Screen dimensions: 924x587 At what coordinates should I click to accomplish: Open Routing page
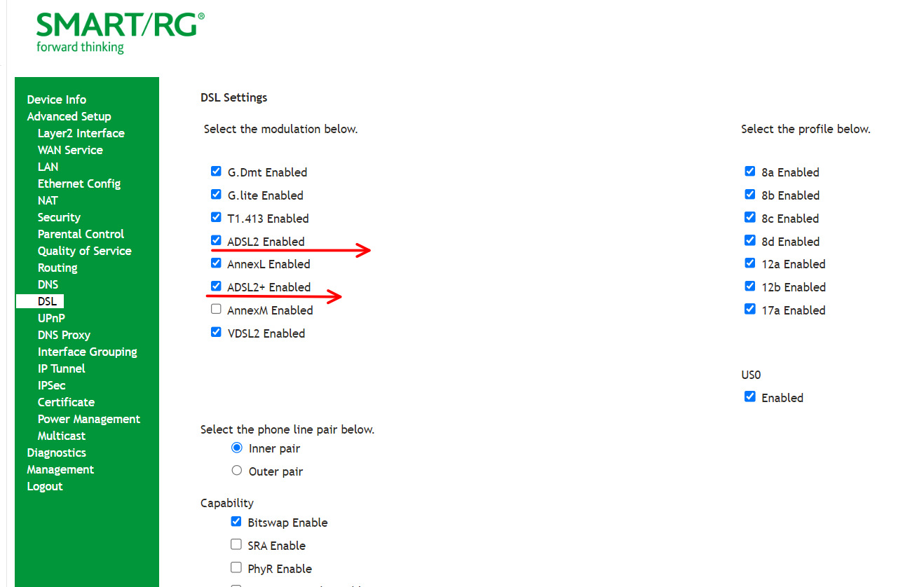[x=57, y=268]
